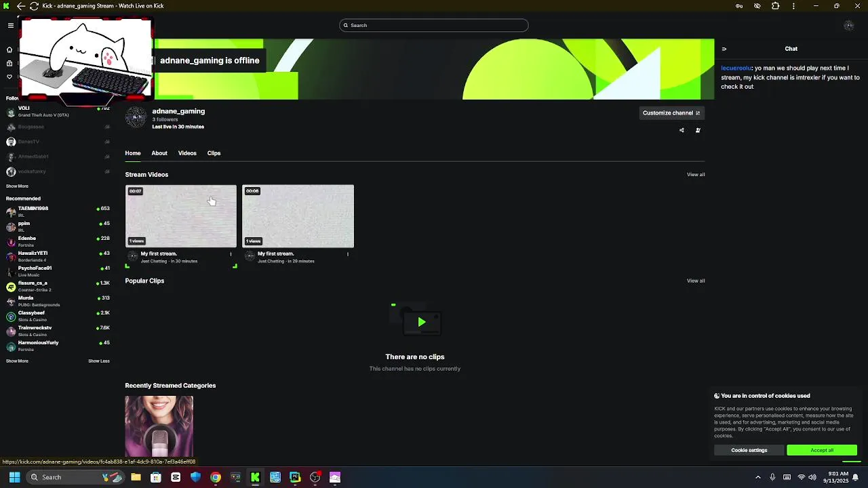Click the password key icon in title bar

pos(739,6)
